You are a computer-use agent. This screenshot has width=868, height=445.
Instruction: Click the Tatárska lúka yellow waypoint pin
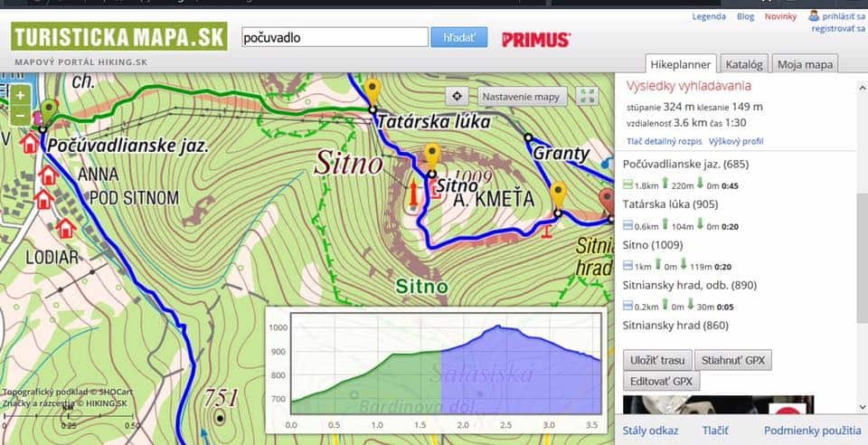pos(372,91)
